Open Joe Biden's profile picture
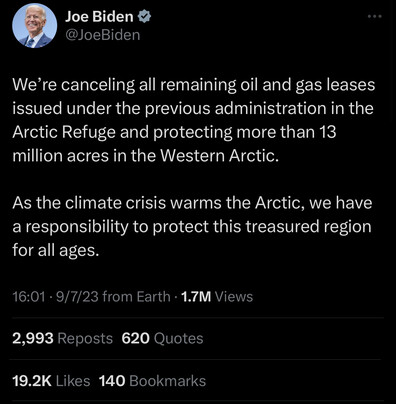 pyautogui.click(x=35, y=26)
